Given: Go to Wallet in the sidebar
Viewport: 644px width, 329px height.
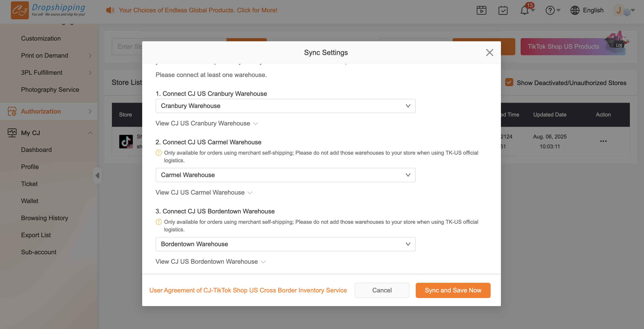Looking at the screenshot, I should 30,201.
